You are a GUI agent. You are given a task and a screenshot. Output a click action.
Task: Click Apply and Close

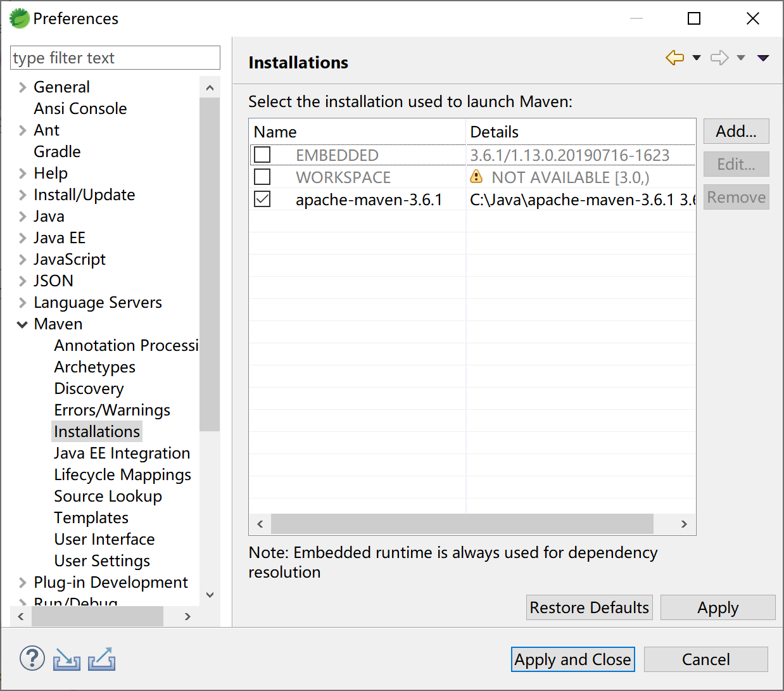(x=572, y=659)
